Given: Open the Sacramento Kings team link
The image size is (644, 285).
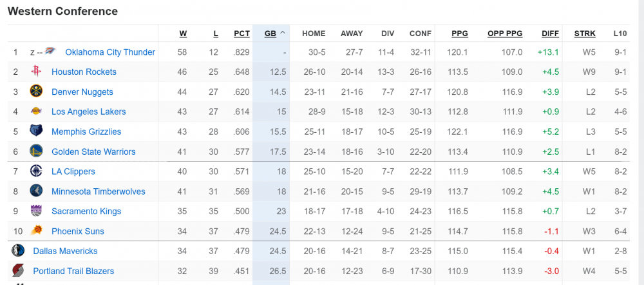Looking at the screenshot, I should 86,211.
